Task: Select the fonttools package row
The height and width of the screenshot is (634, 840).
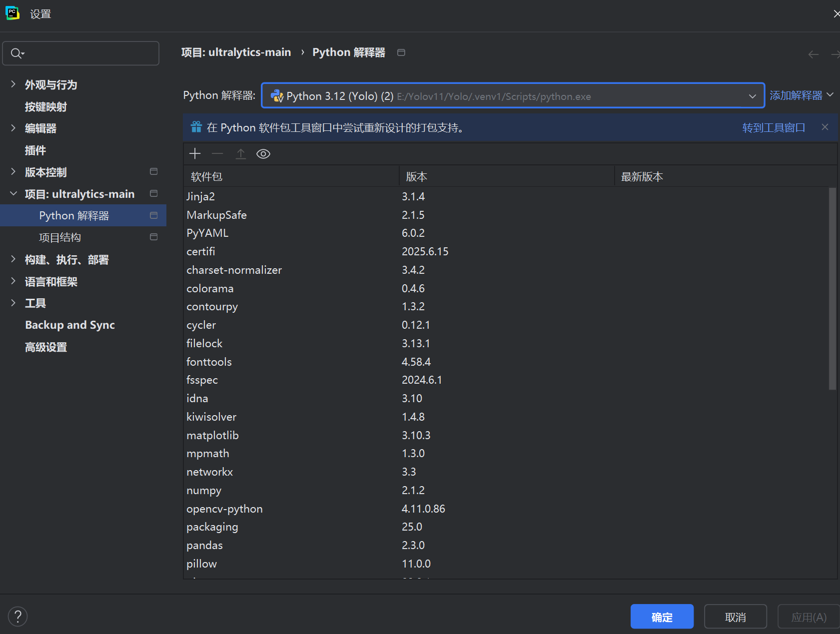Action: pyautogui.click(x=506, y=362)
